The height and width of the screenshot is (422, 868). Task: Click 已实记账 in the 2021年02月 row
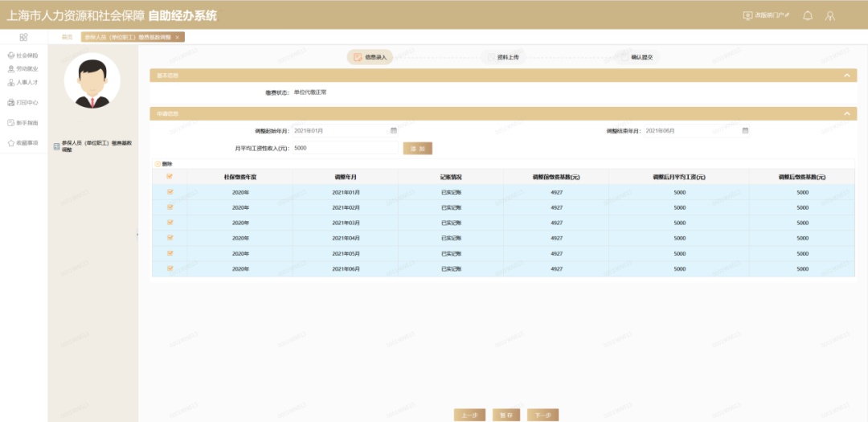pos(451,207)
